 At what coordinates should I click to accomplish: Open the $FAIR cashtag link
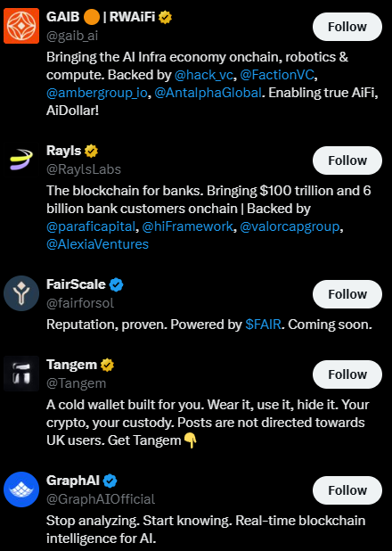(263, 325)
